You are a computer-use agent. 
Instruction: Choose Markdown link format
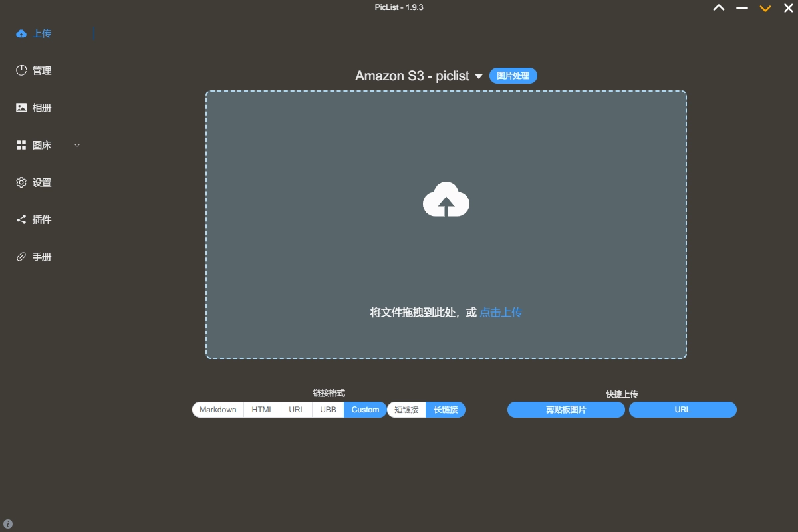click(218, 410)
